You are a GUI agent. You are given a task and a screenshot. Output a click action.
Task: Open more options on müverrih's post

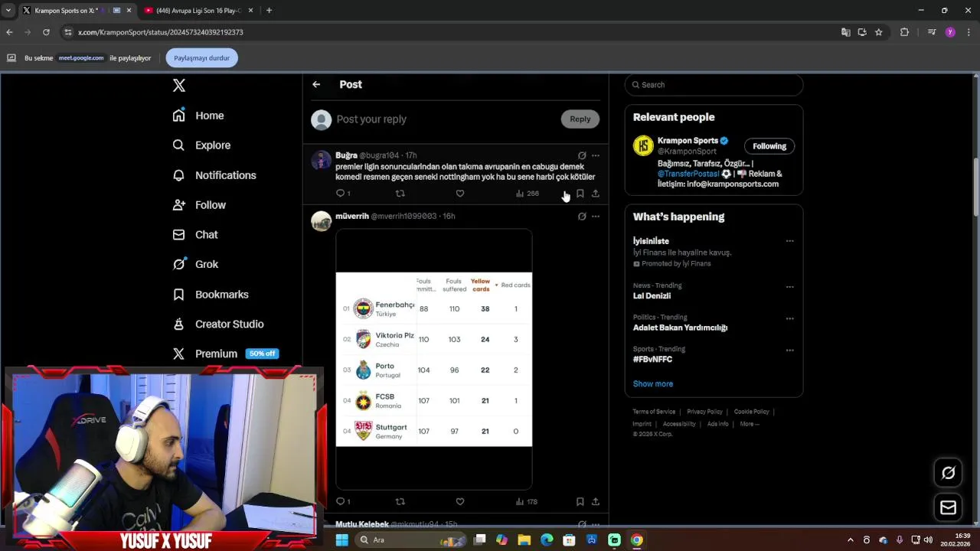pyautogui.click(x=596, y=217)
